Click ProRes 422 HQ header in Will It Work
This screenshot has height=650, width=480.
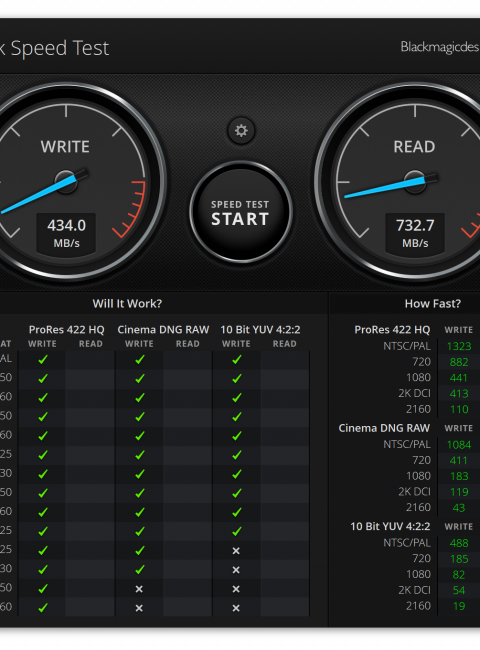pos(66,330)
